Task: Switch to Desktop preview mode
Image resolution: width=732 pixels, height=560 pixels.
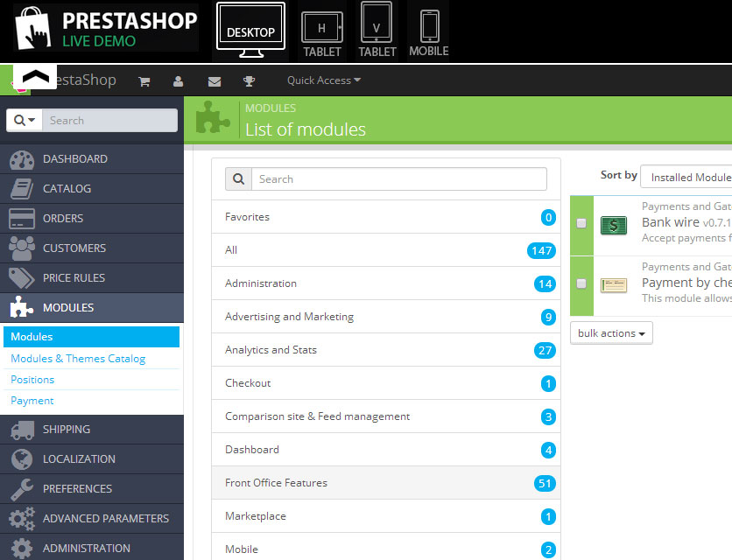Action: click(250, 31)
